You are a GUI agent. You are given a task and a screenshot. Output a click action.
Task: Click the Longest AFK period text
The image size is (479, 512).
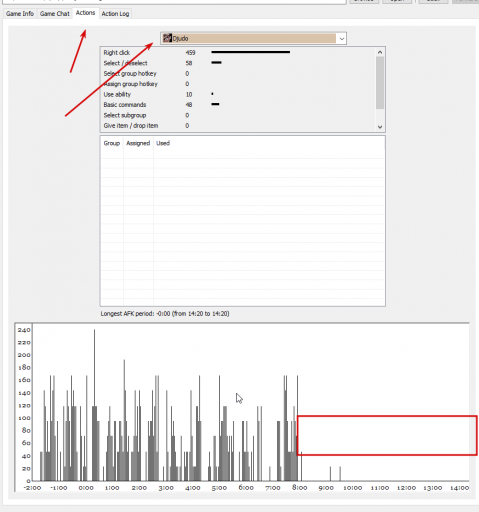pos(165,314)
